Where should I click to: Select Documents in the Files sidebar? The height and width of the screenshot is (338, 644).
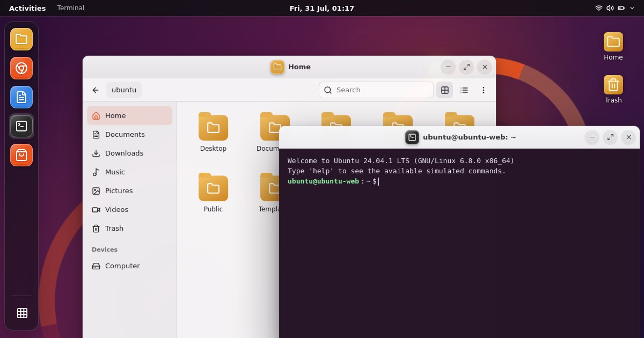click(129, 134)
